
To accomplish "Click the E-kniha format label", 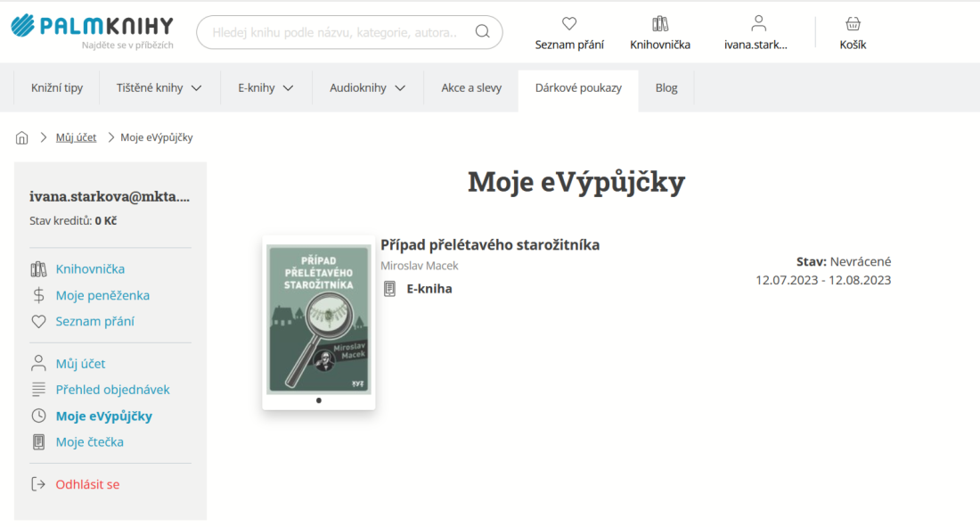I will coord(429,289).
